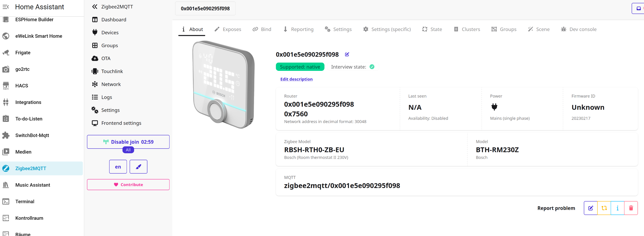
Task: Click the Report problem link
Action: [556, 208]
